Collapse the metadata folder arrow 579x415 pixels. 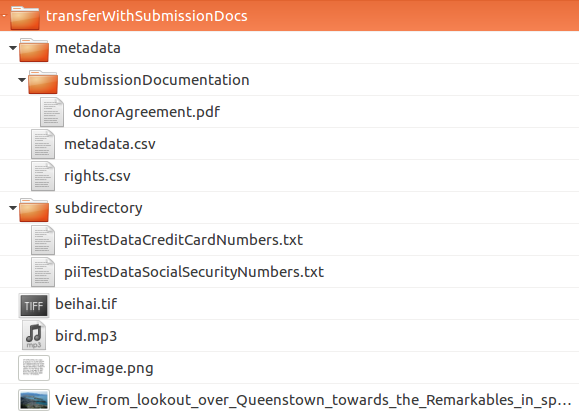pos(13,48)
